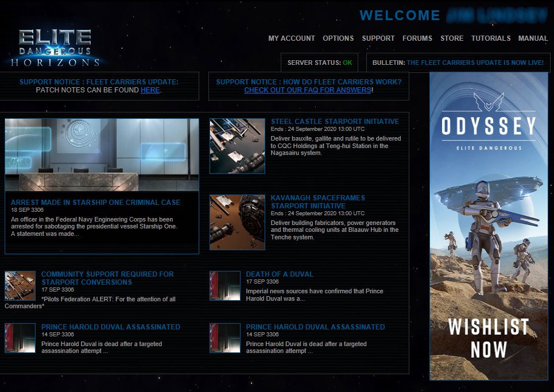
Task: Click the Death of a Duval thumbnail
Action: pyautogui.click(x=224, y=286)
